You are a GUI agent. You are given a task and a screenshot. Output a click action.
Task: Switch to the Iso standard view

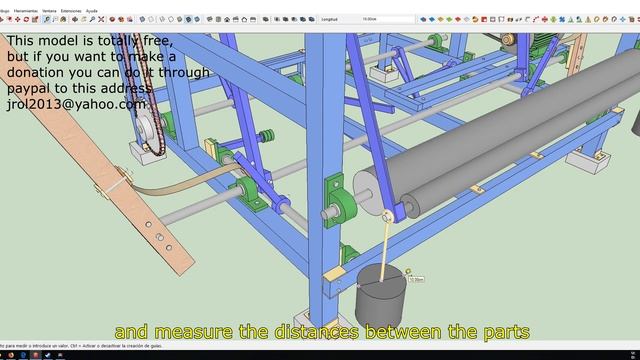(x=209, y=19)
